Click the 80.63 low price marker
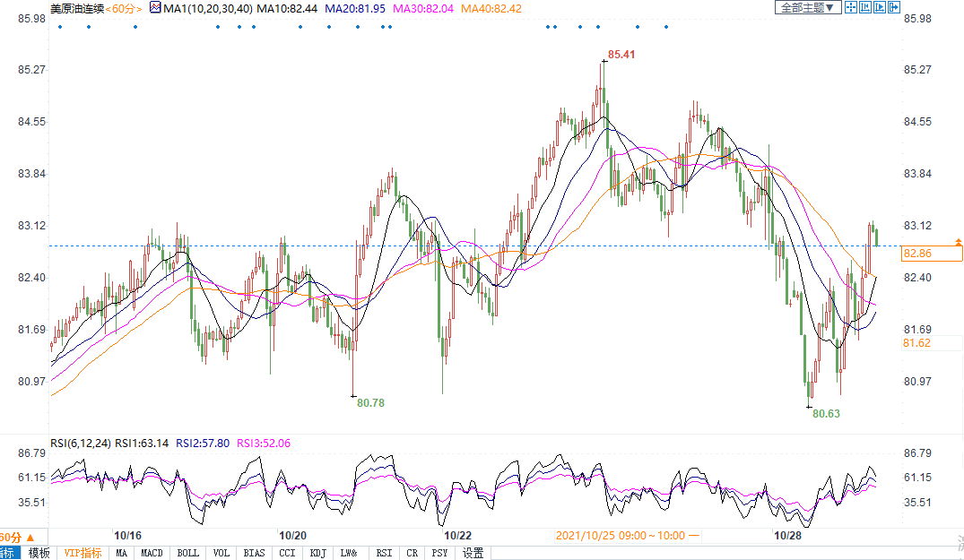The image size is (964, 560). click(x=826, y=414)
